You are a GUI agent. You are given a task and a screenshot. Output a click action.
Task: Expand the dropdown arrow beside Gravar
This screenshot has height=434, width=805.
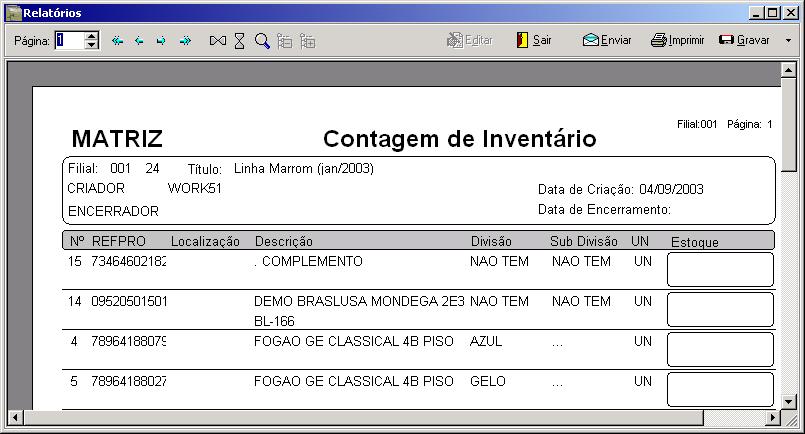[788, 41]
